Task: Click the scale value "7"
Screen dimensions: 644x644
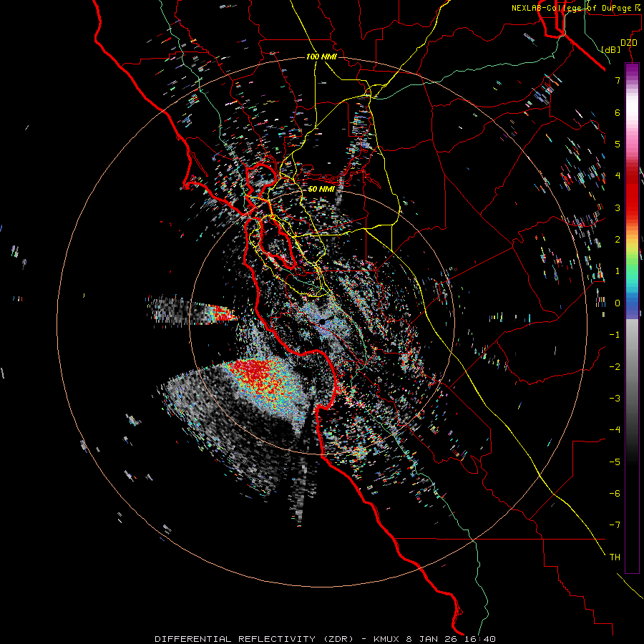Action: click(x=618, y=80)
